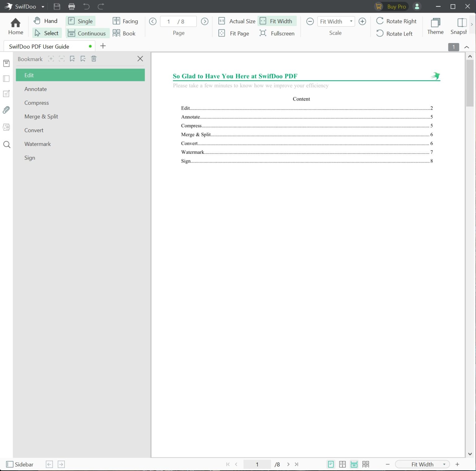
Task: Zoom in using status bar plus
Action: point(457,464)
